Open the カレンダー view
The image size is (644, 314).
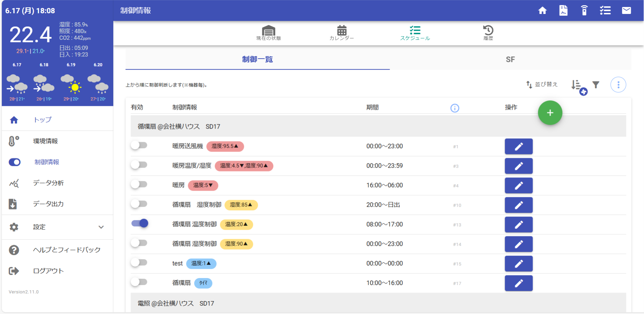(x=342, y=33)
